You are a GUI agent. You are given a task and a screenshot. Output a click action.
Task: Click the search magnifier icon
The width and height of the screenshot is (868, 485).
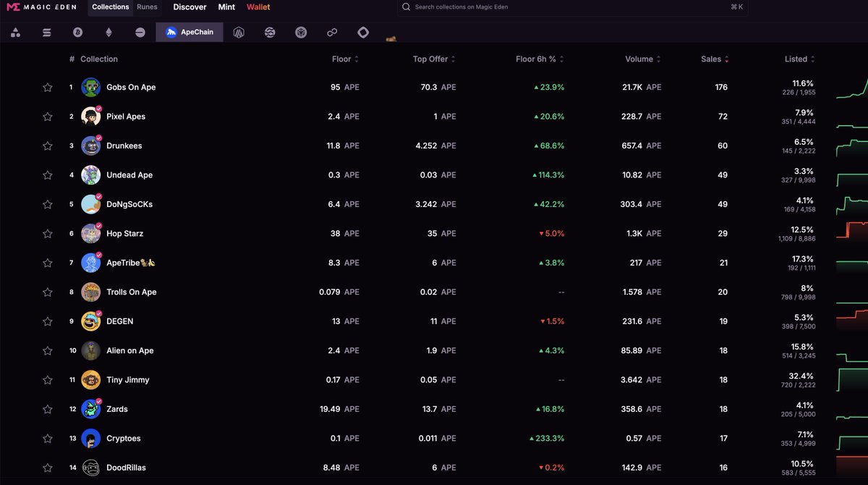406,7
